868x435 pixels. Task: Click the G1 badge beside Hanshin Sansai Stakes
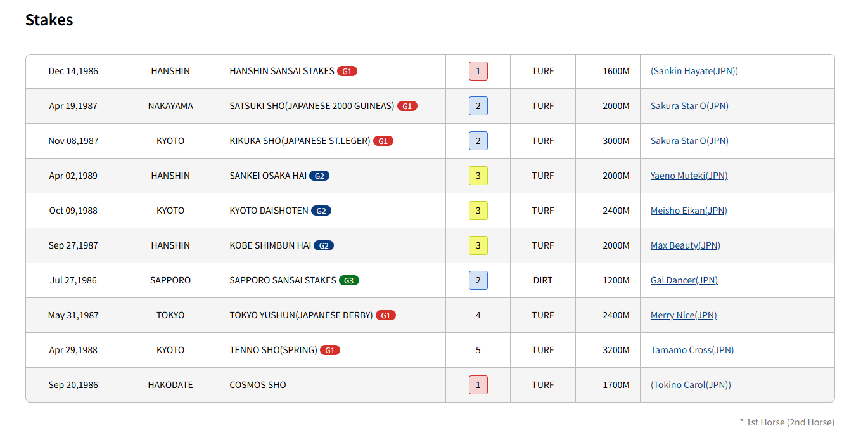pos(347,71)
